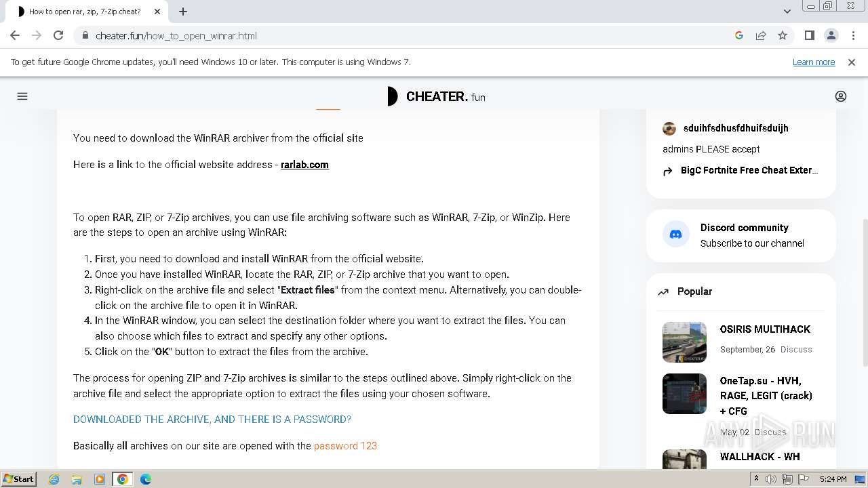Open the rarlab.com link
Viewport: 868px width, 488px height.
coord(304,165)
